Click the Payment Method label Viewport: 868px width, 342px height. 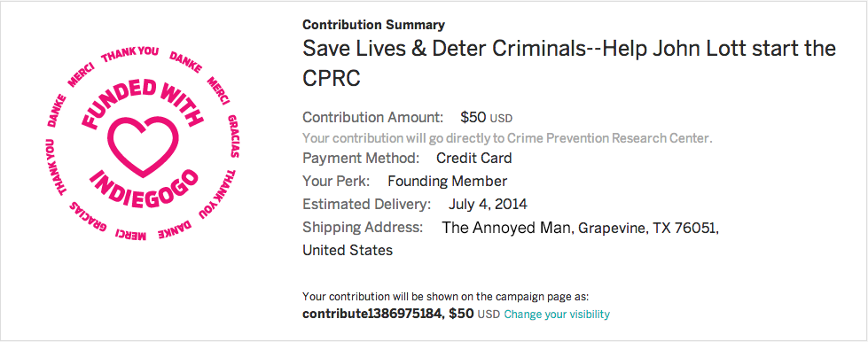(x=361, y=159)
